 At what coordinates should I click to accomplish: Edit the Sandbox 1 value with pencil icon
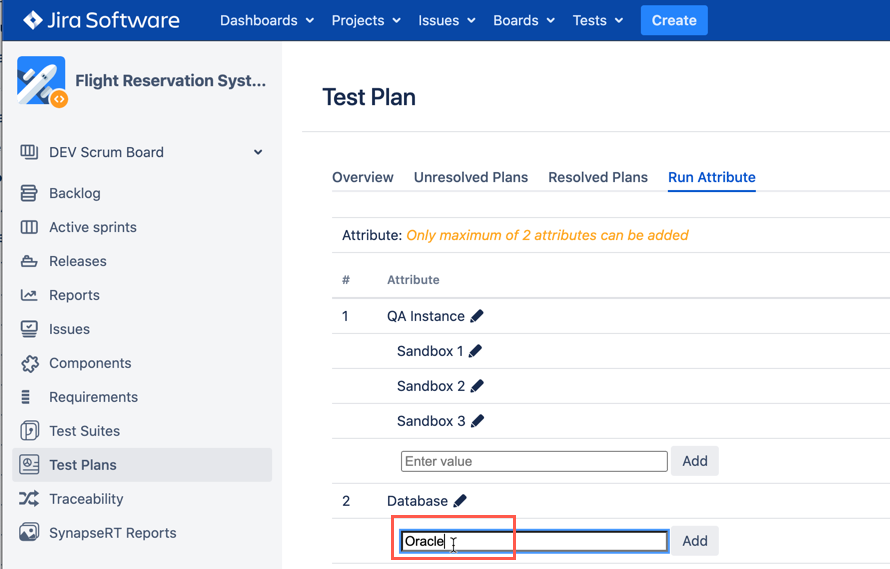tap(475, 351)
